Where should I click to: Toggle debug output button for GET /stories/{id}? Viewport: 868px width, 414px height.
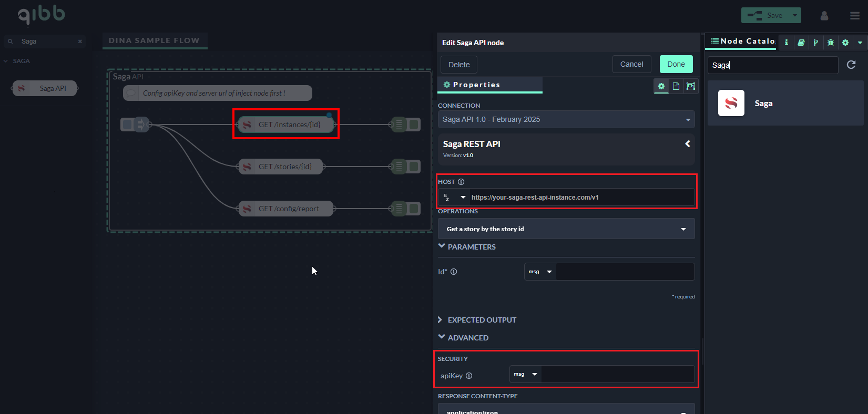coord(414,167)
